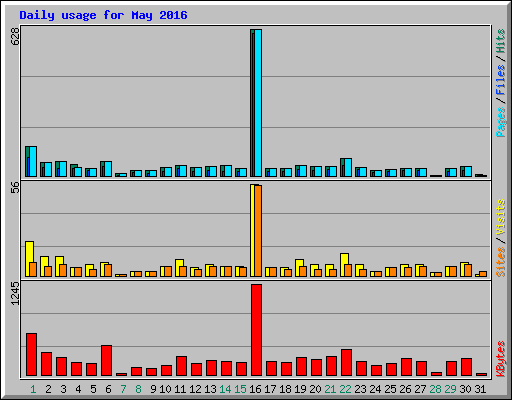
Task: Click the red KBytes bar for day 2
Action: click(x=46, y=364)
